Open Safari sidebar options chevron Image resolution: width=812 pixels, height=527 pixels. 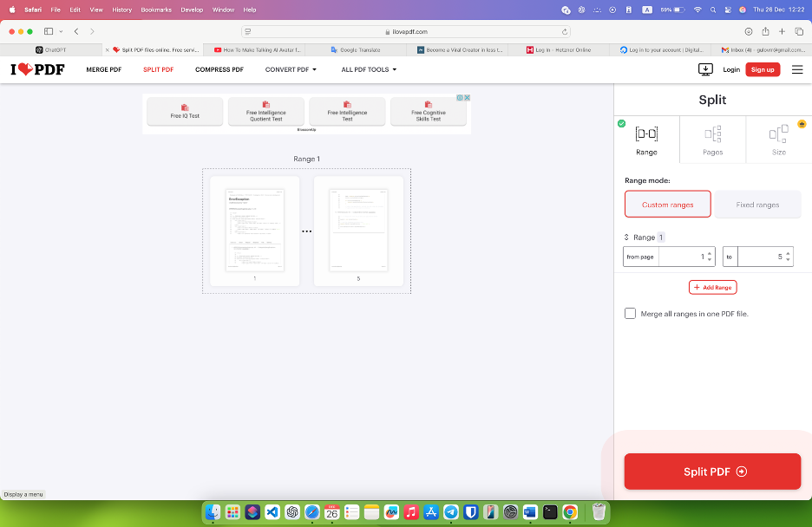(x=61, y=31)
